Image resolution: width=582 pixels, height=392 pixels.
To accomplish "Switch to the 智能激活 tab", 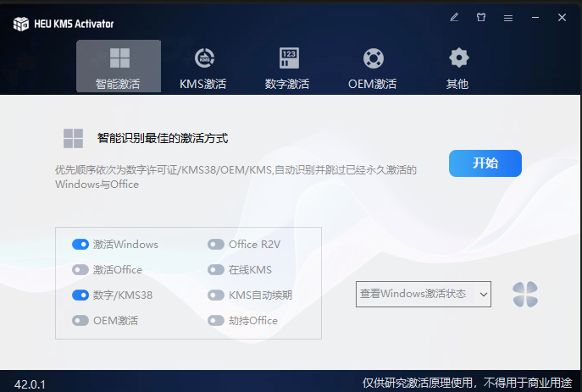I will click(x=119, y=66).
